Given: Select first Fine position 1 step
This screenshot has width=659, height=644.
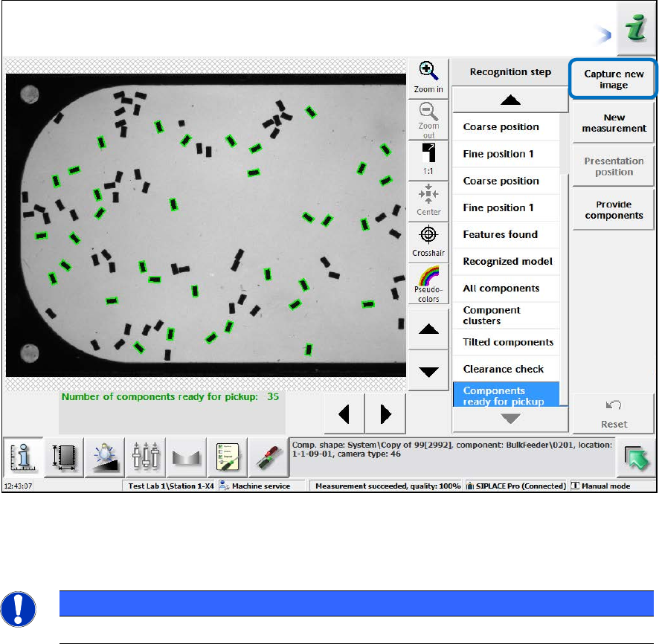Looking at the screenshot, I should (x=506, y=154).
